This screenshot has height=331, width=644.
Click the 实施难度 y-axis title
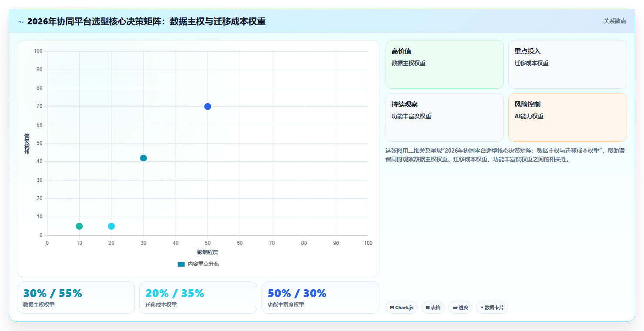(x=27, y=144)
